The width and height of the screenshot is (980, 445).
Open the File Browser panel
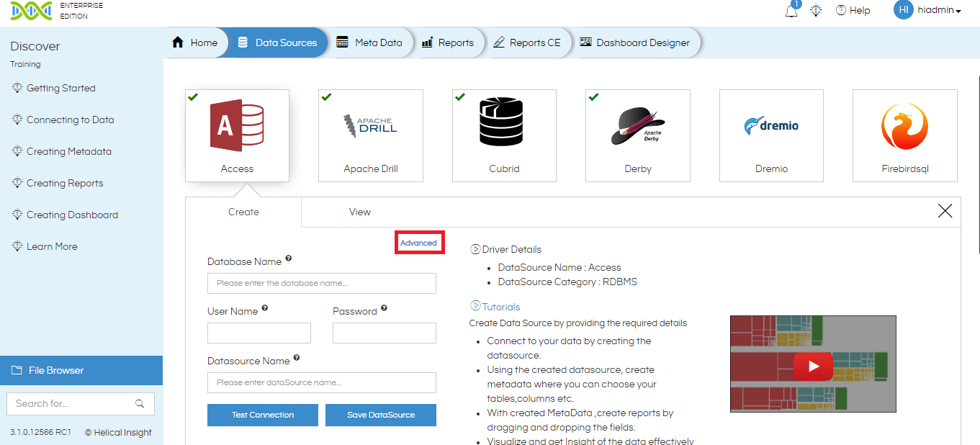(x=81, y=370)
